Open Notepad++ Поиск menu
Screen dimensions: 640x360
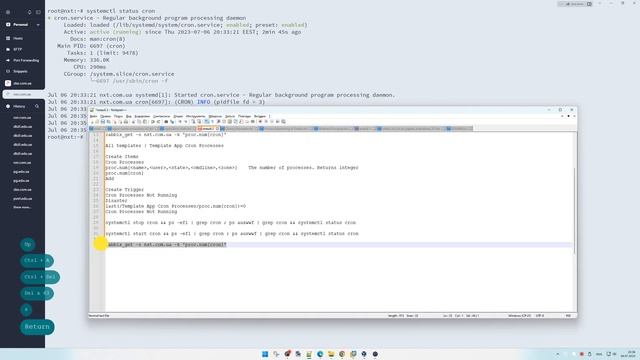point(118,116)
